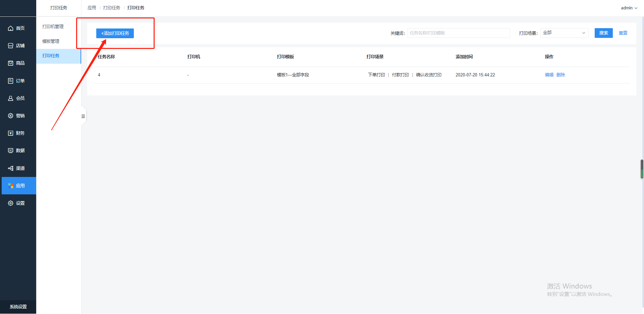Click the 付款打印 scene text
Screen dimensions: 644x314
400,75
